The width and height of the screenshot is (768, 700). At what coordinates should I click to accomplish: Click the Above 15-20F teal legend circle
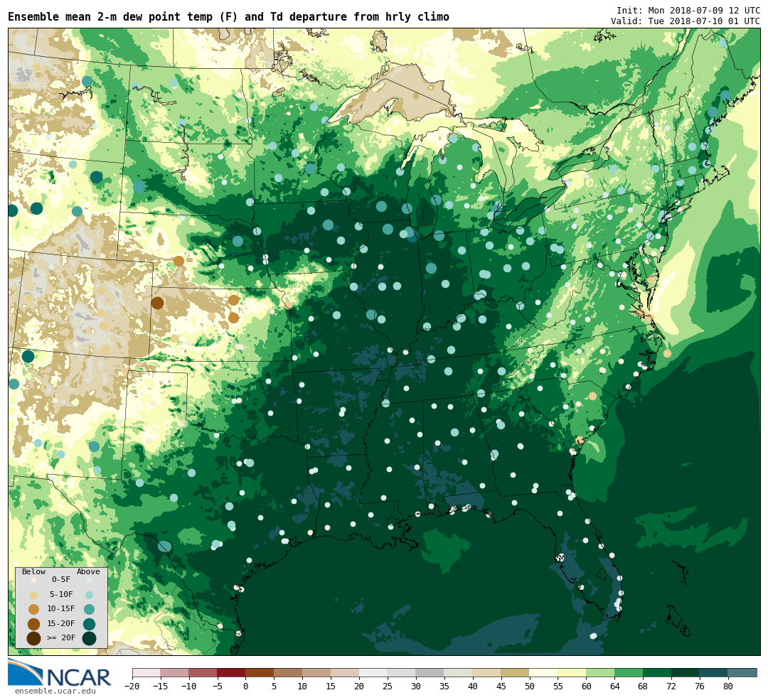(x=89, y=624)
